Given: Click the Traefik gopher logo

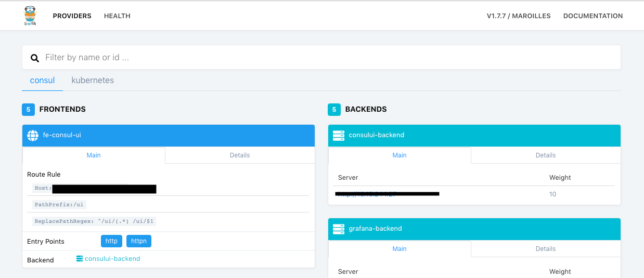Looking at the screenshot, I should tap(30, 16).
